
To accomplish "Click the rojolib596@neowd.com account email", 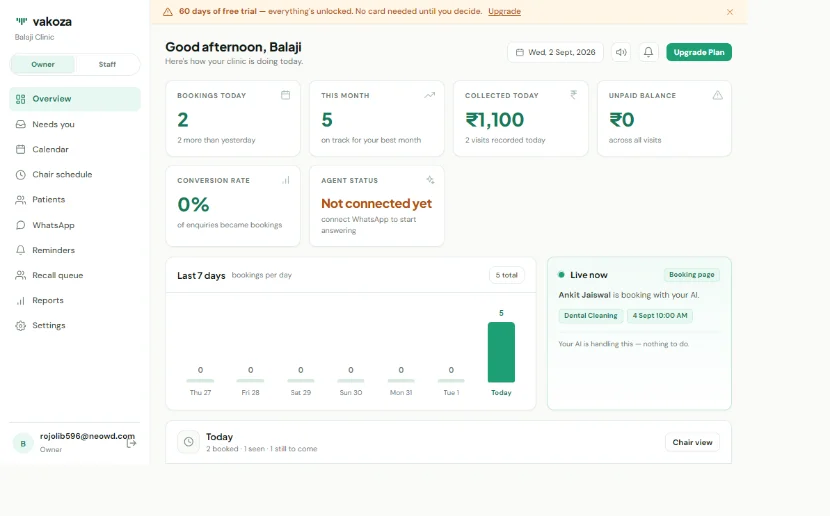I will [x=87, y=436].
